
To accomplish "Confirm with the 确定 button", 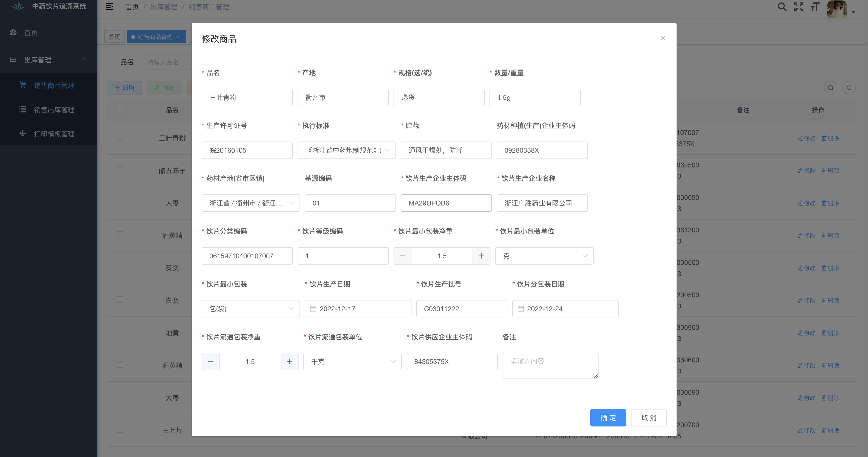I will coord(608,418).
